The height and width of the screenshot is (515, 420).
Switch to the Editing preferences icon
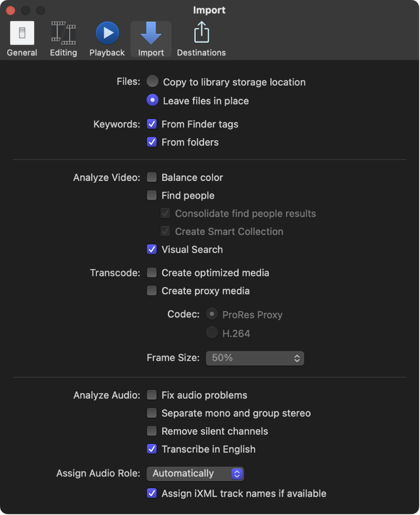click(x=63, y=38)
